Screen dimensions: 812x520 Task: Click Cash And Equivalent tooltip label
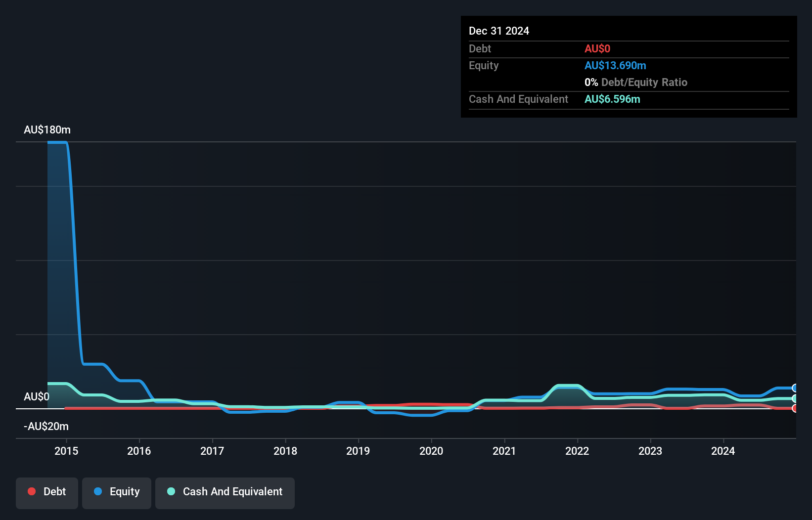(x=518, y=99)
